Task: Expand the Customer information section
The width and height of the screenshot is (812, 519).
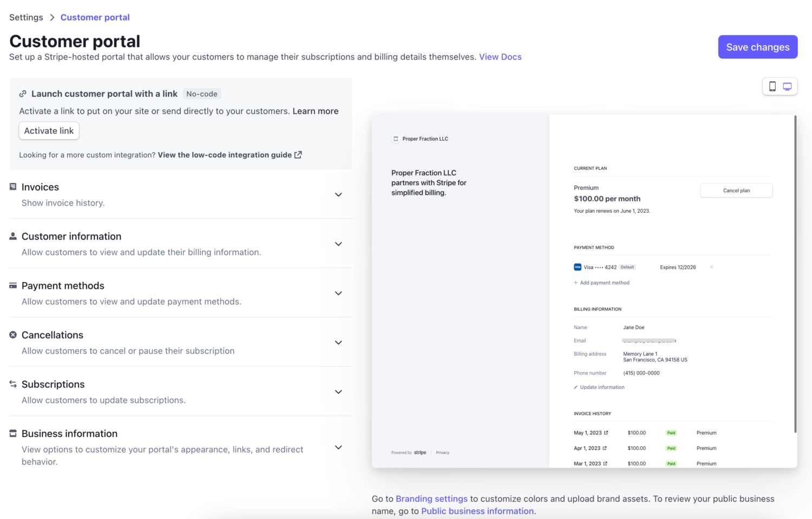Action: (x=338, y=244)
